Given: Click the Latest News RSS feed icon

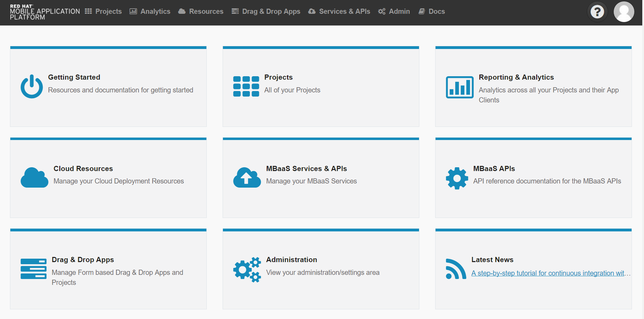Looking at the screenshot, I should [456, 269].
